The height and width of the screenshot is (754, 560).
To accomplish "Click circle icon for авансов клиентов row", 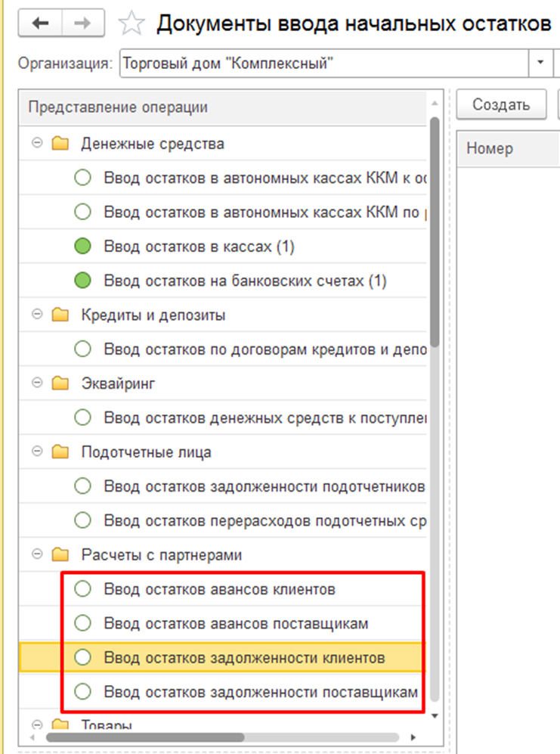I will click(x=82, y=588).
